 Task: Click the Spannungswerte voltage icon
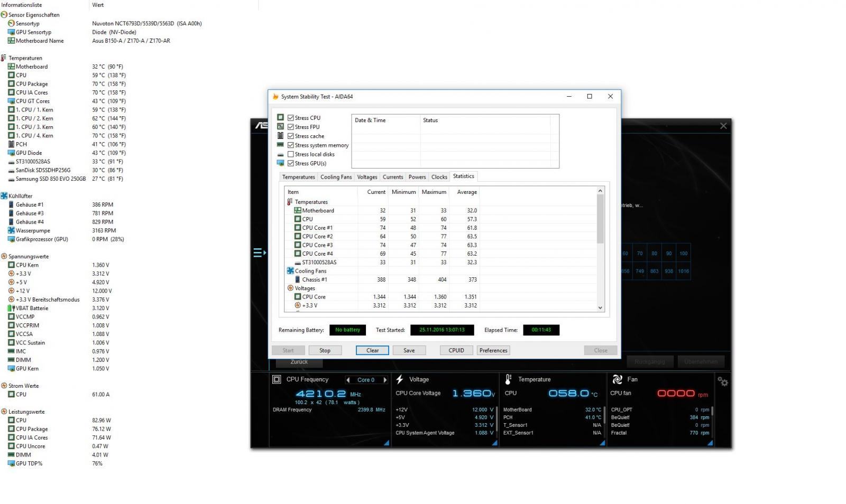[4, 256]
